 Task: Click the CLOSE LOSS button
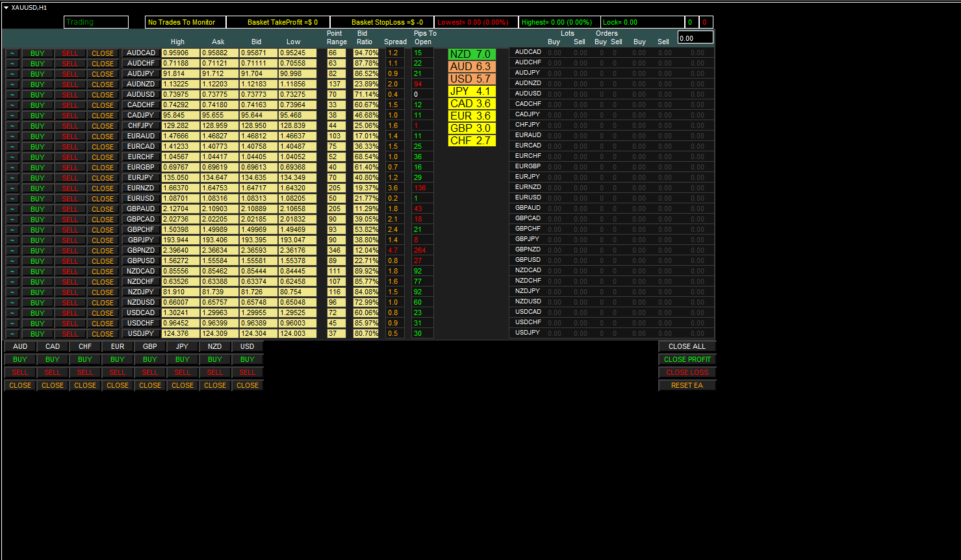(687, 372)
